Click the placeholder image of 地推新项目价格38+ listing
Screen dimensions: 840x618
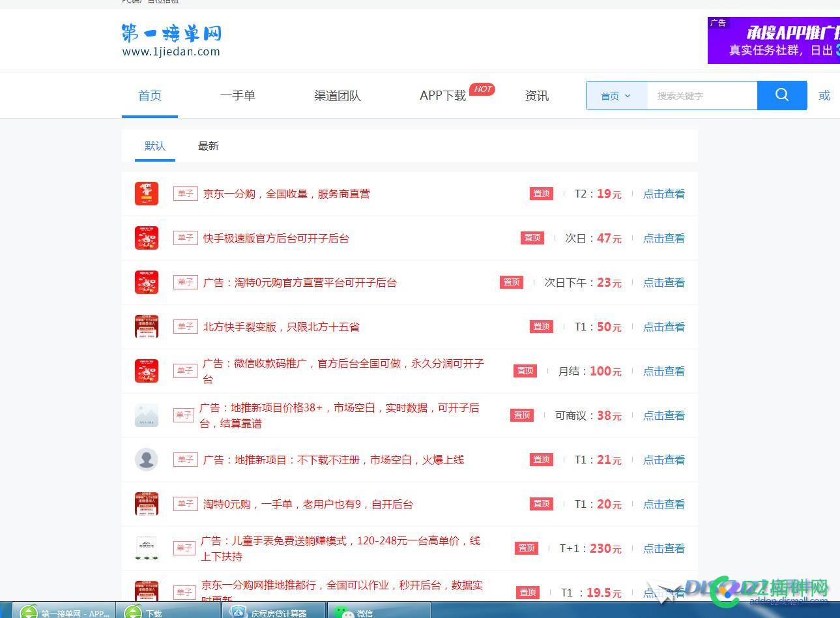tap(147, 415)
